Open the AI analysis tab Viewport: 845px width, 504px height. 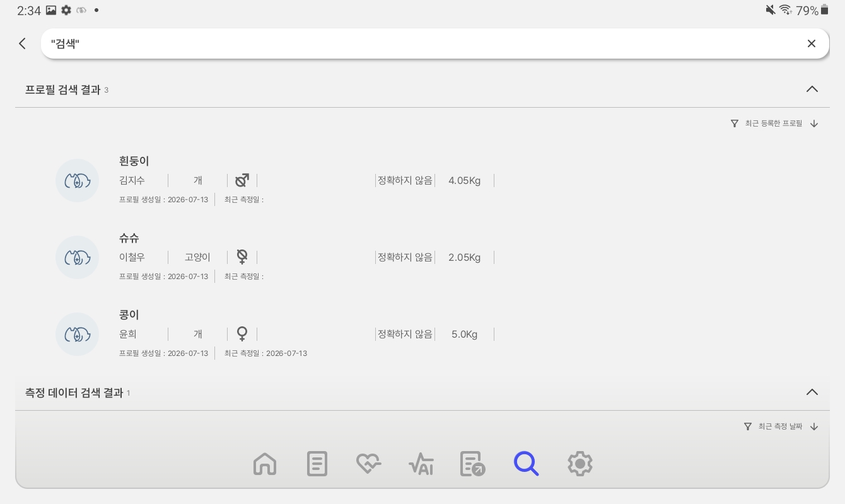point(421,464)
